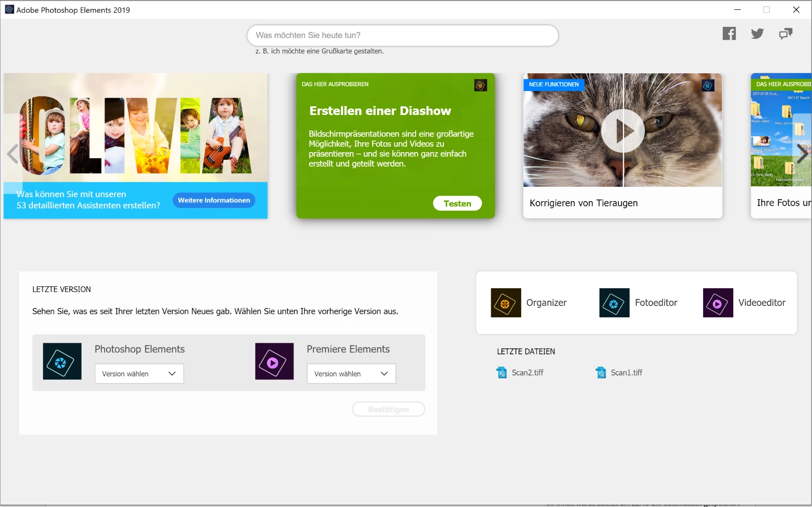Go to next carousel card arrow
The height and width of the screenshot is (507, 812).
(803, 154)
